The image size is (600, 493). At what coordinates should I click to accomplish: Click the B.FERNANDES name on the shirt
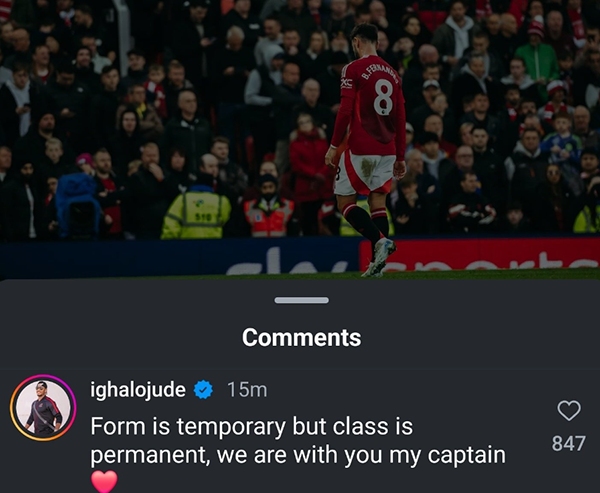pyautogui.click(x=381, y=73)
